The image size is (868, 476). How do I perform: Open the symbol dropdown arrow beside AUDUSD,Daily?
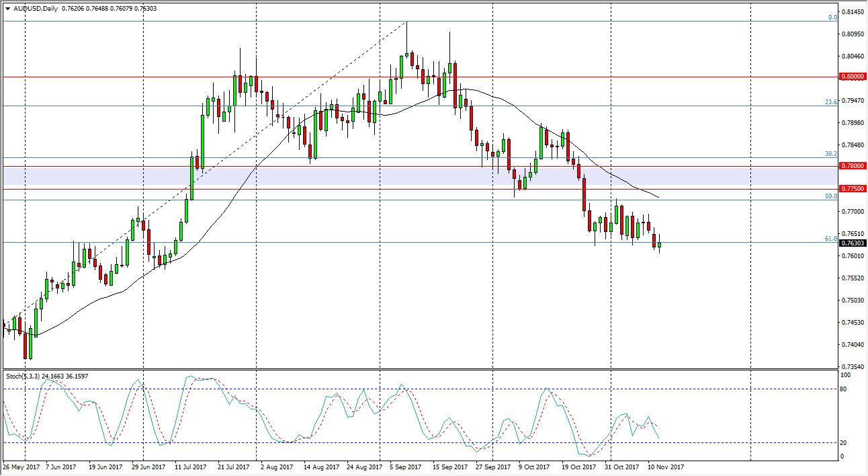[8, 9]
